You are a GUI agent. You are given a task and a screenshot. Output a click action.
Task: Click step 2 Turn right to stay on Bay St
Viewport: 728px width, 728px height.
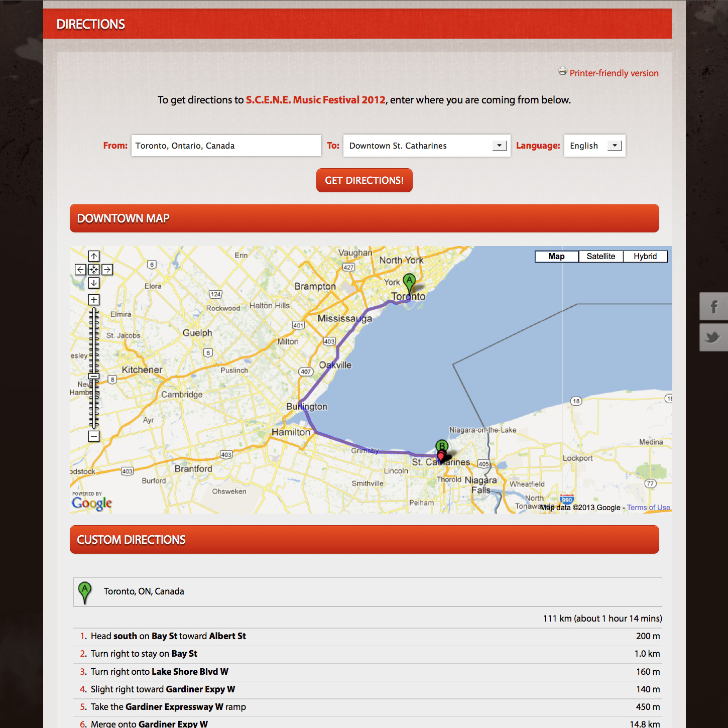368,654
